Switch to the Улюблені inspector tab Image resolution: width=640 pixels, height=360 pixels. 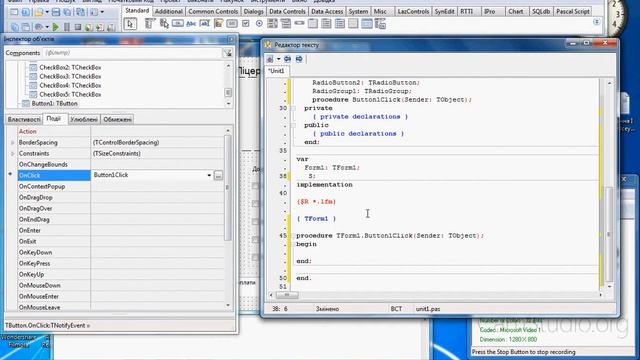pyautogui.click(x=84, y=120)
